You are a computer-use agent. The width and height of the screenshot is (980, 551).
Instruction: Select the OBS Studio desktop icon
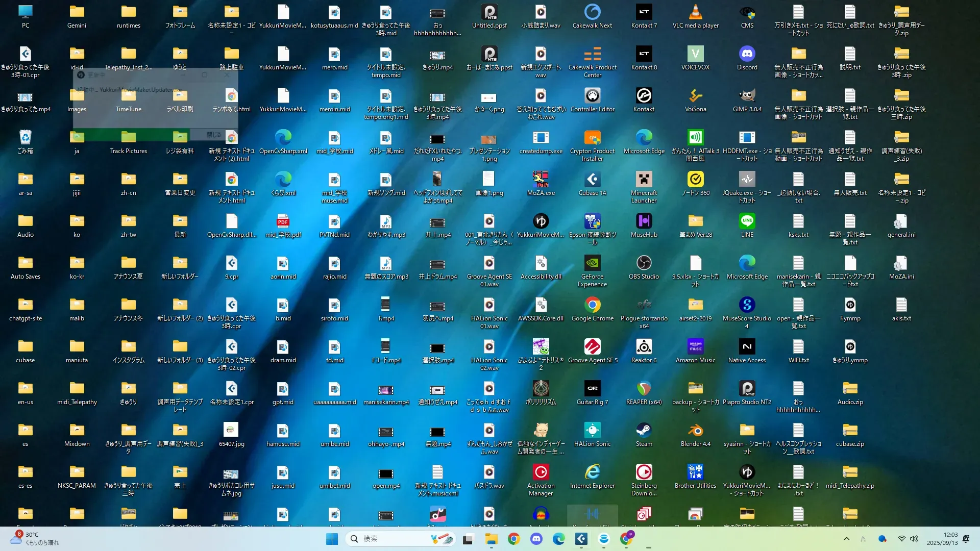(x=644, y=263)
